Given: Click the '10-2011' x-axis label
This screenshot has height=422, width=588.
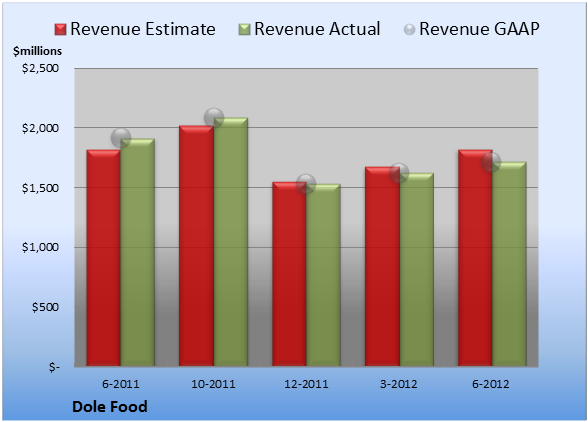Looking at the screenshot, I should coord(213,384).
